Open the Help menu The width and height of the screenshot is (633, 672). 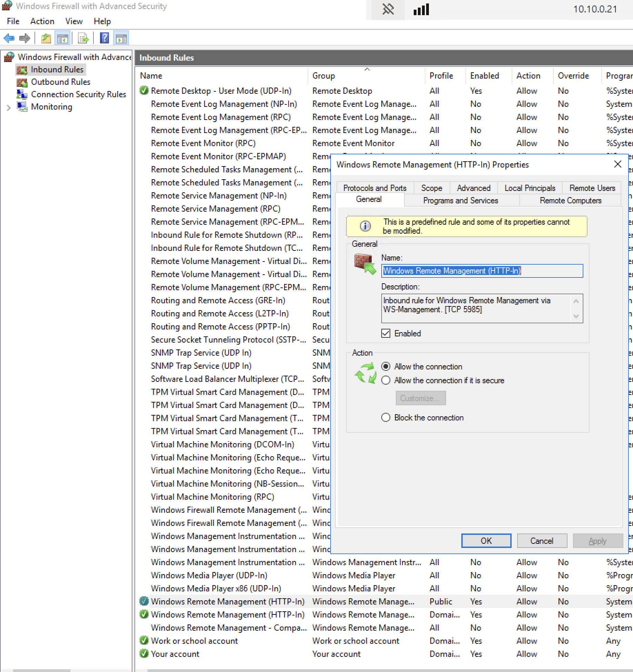pyautogui.click(x=102, y=21)
